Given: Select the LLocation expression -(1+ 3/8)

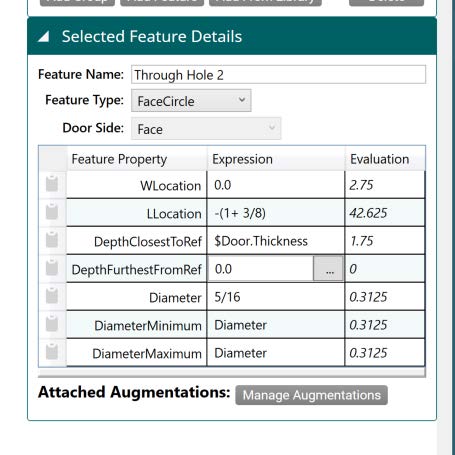Looking at the screenshot, I should click(x=276, y=213).
